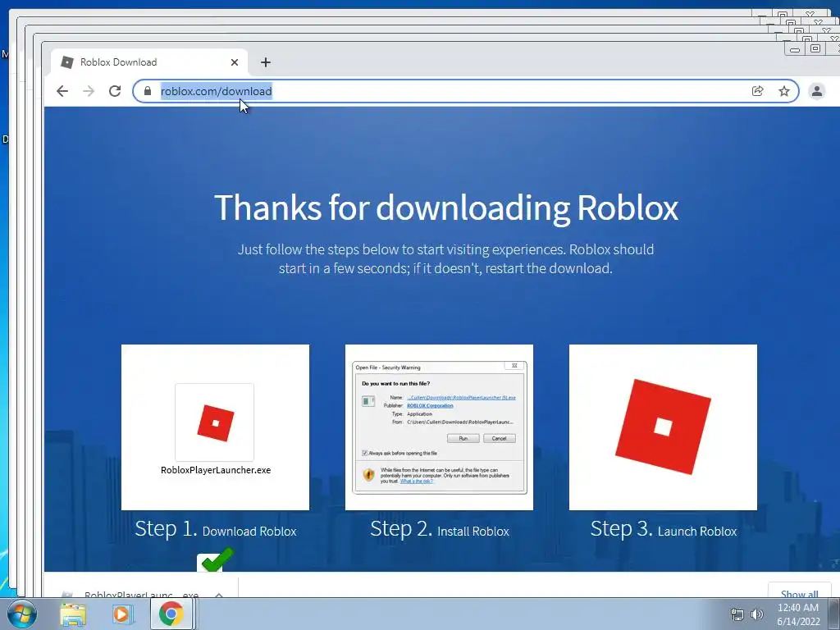The image size is (840, 630).
Task: Click the Chrome icon in the taskbar
Action: (x=171, y=614)
